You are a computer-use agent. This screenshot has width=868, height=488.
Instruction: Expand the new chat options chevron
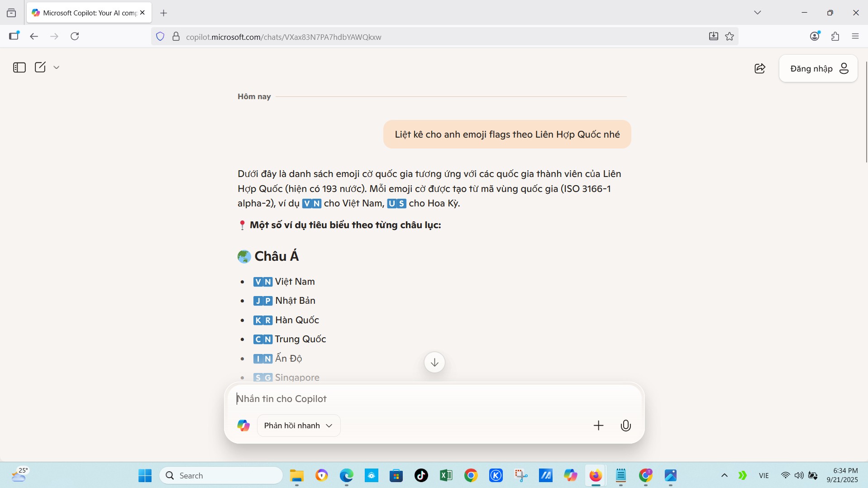[57, 67]
